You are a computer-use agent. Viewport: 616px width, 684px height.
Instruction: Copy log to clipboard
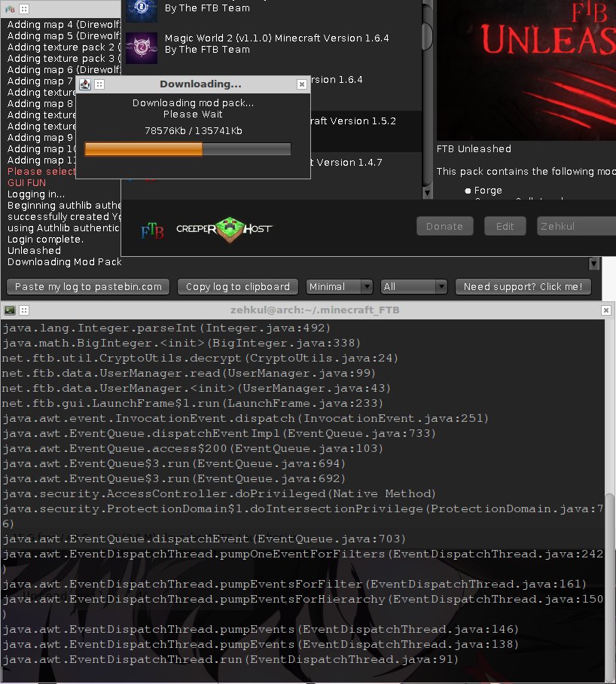(x=238, y=286)
